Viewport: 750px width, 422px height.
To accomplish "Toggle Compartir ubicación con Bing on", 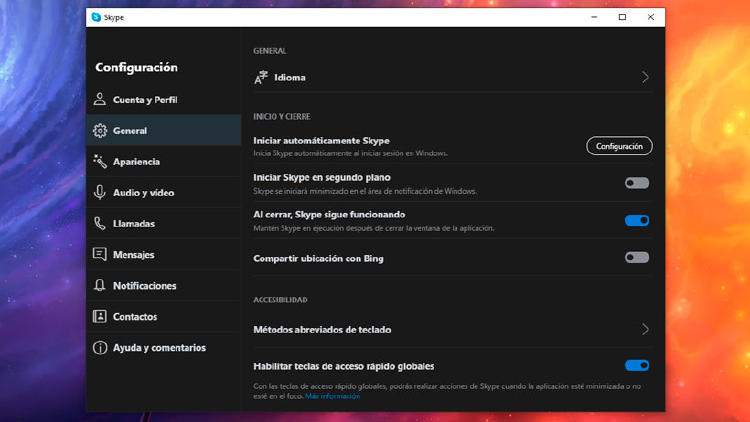I will pyautogui.click(x=636, y=258).
